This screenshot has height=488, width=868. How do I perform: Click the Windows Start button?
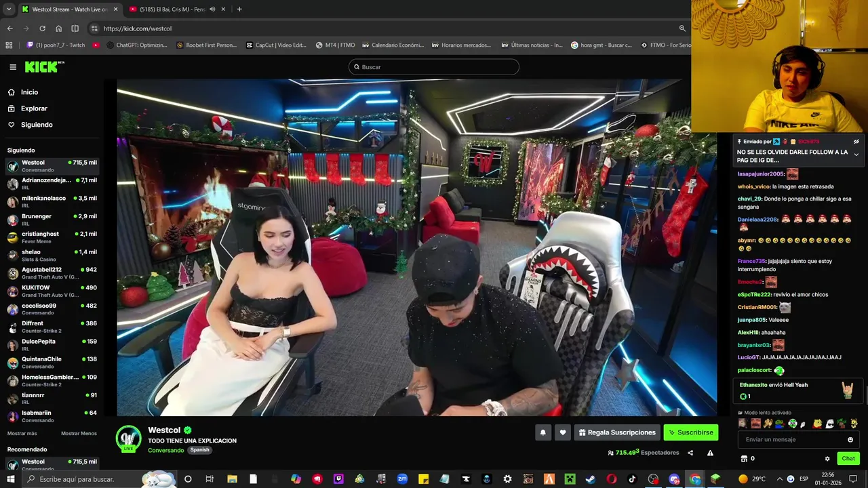tap(10, 479)
